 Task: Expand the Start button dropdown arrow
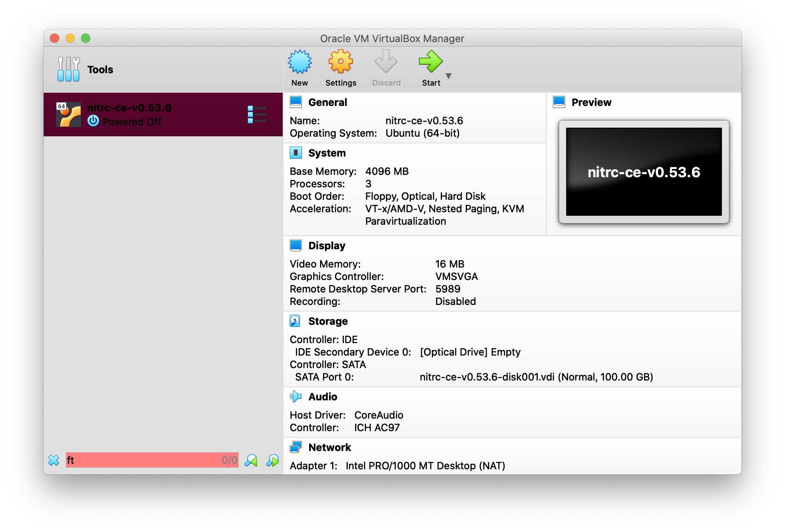pyautogui.click(x=449, y=76)
